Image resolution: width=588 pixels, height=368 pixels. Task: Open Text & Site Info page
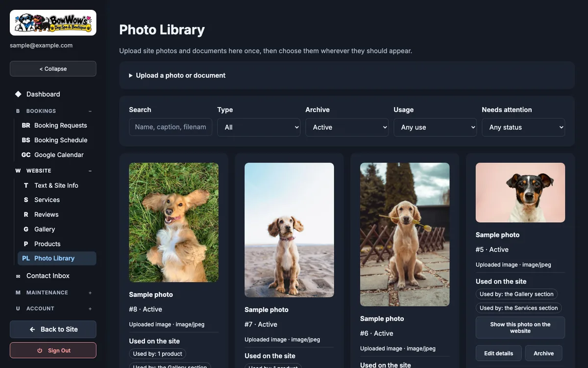click(x=57, y=185)
